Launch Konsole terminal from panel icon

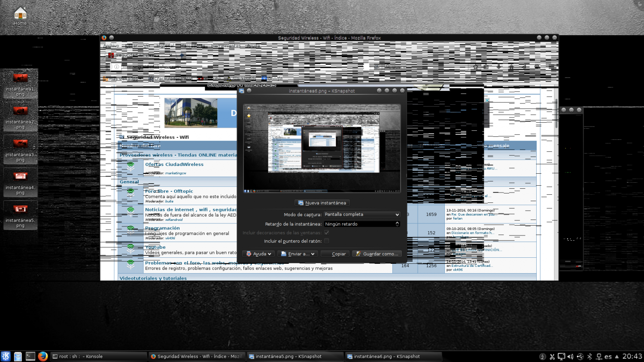pyautogui.click(x=30, y=356)
